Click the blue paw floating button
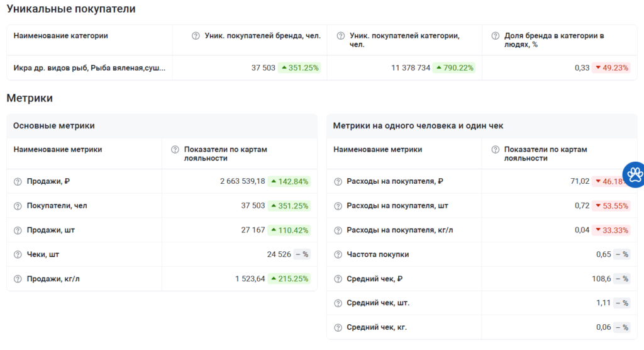Viewport: 644px width, 350px height. point(634,174)
